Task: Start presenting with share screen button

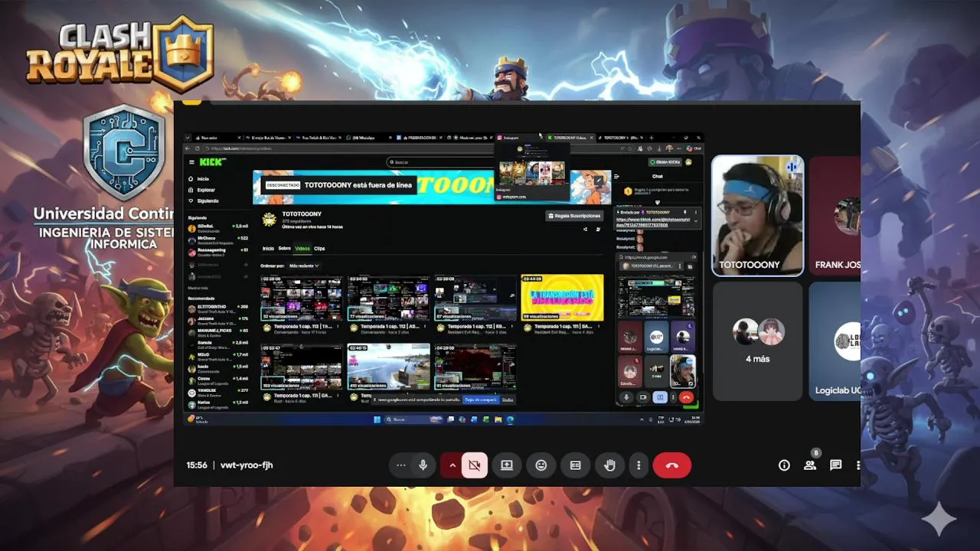Action: pyautogui.click(x=507, y=465)
